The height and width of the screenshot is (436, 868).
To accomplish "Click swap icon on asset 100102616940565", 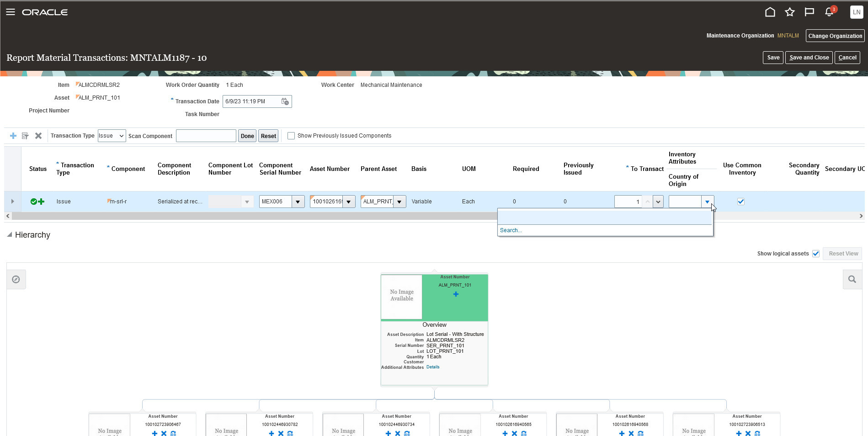I will [524, 433].
